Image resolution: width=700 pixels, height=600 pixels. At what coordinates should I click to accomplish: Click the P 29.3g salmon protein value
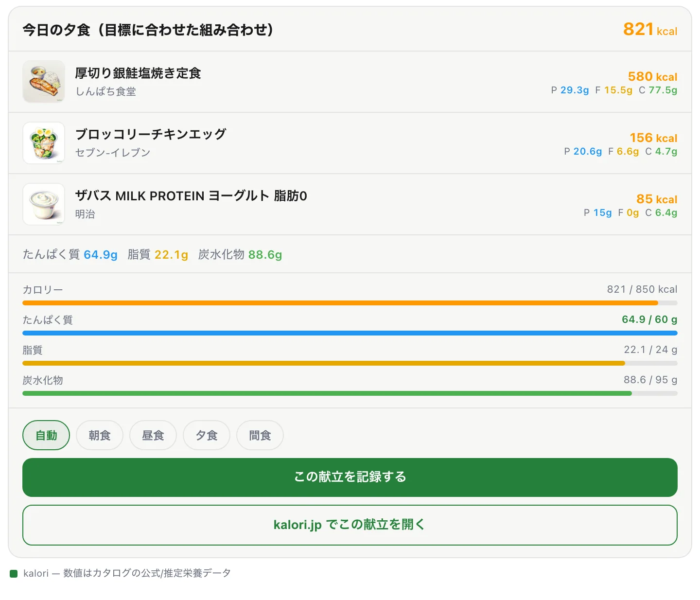[570, 90]
